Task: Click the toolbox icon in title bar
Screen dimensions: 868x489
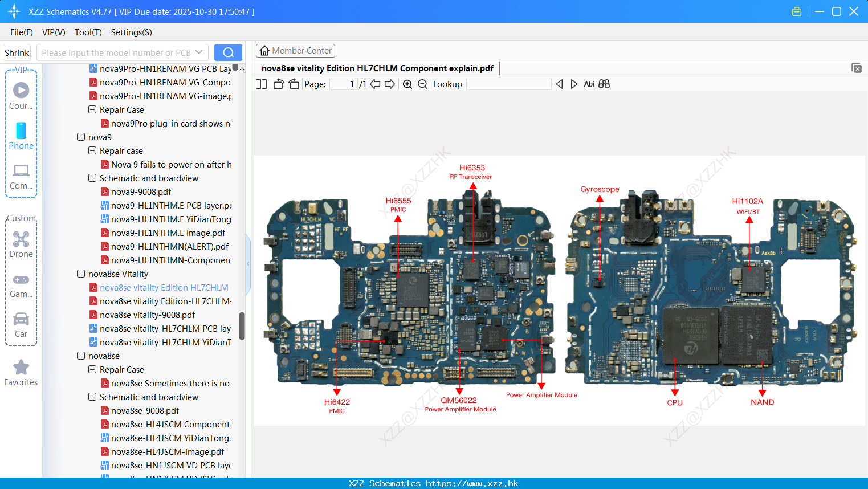Action: 797,11
